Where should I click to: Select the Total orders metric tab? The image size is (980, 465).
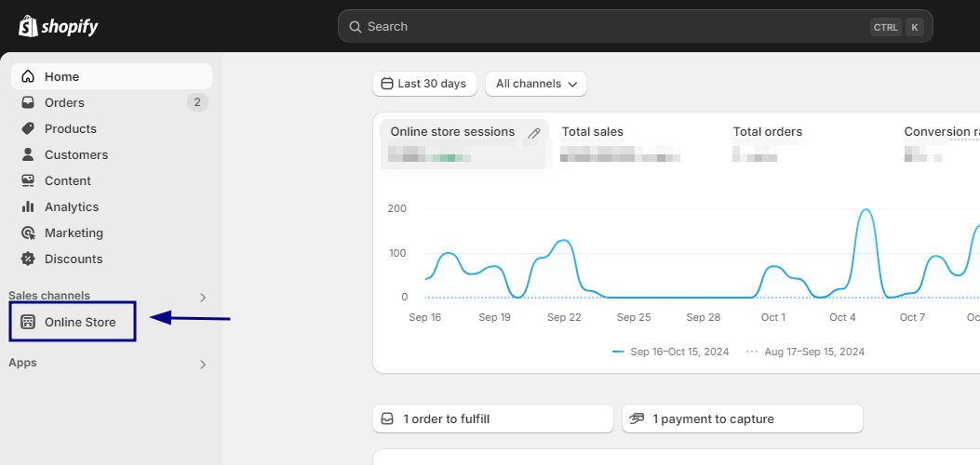768,144
